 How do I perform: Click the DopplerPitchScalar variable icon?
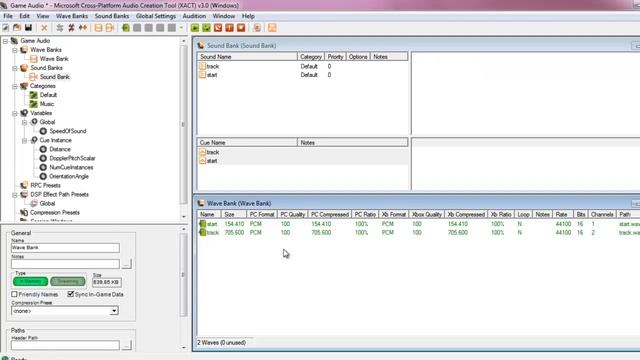[43, 158]
